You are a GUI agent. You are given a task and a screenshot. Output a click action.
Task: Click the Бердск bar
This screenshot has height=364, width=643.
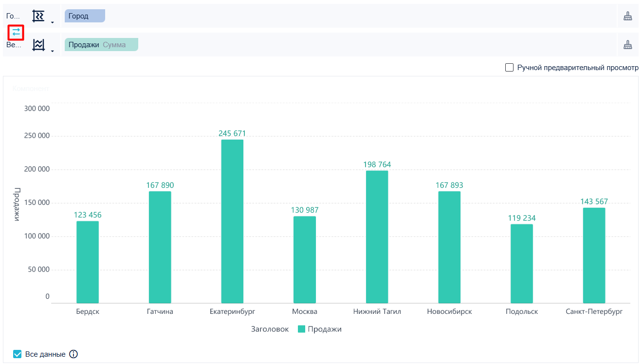pos(88,262)
